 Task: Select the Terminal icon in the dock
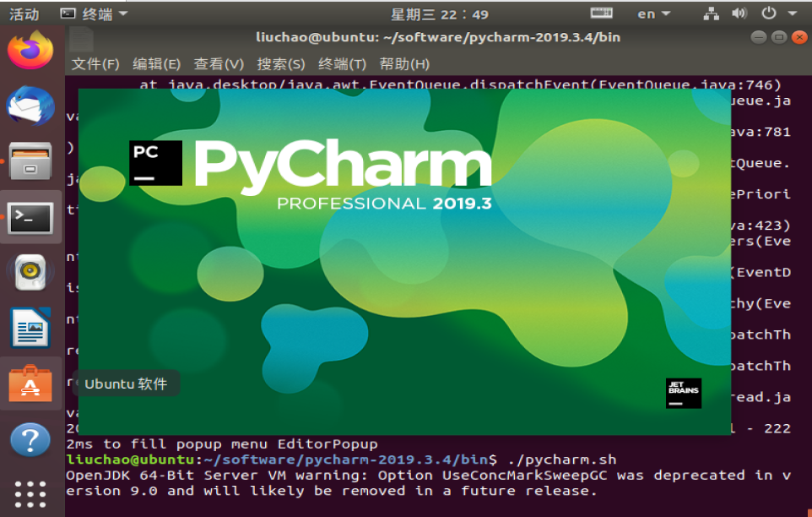pos(31,218)
